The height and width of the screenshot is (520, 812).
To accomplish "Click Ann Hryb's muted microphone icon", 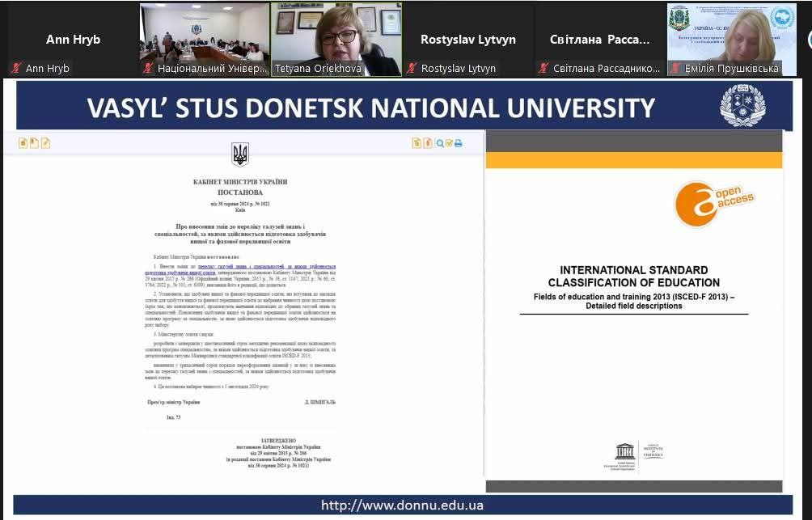I will (x=16, y=68).
